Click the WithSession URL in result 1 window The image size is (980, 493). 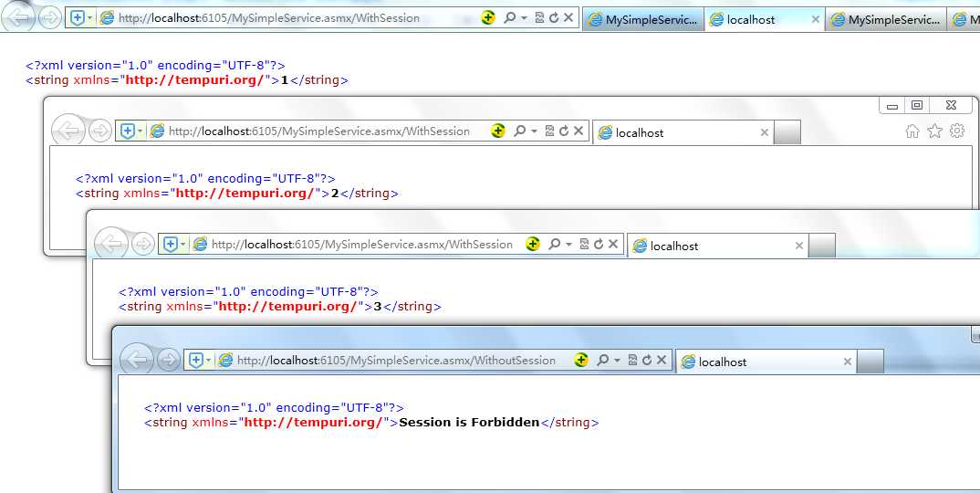tap(269, 18)
